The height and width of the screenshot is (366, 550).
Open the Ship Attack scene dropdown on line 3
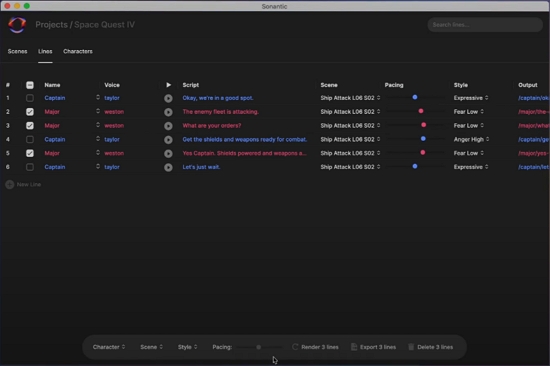(350, 126)
